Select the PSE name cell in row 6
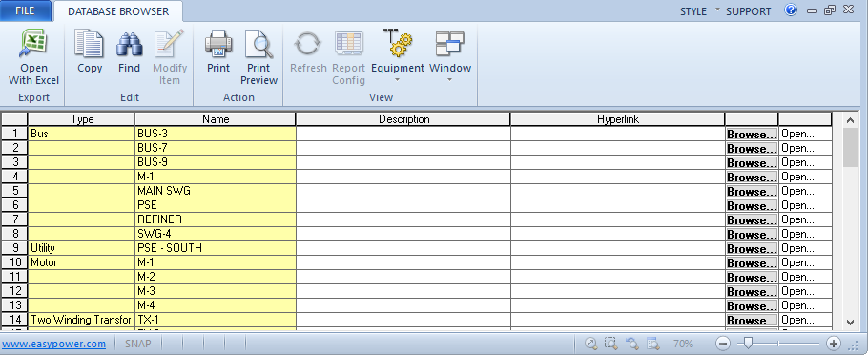868x355 pixels. (x=216, y=205)
